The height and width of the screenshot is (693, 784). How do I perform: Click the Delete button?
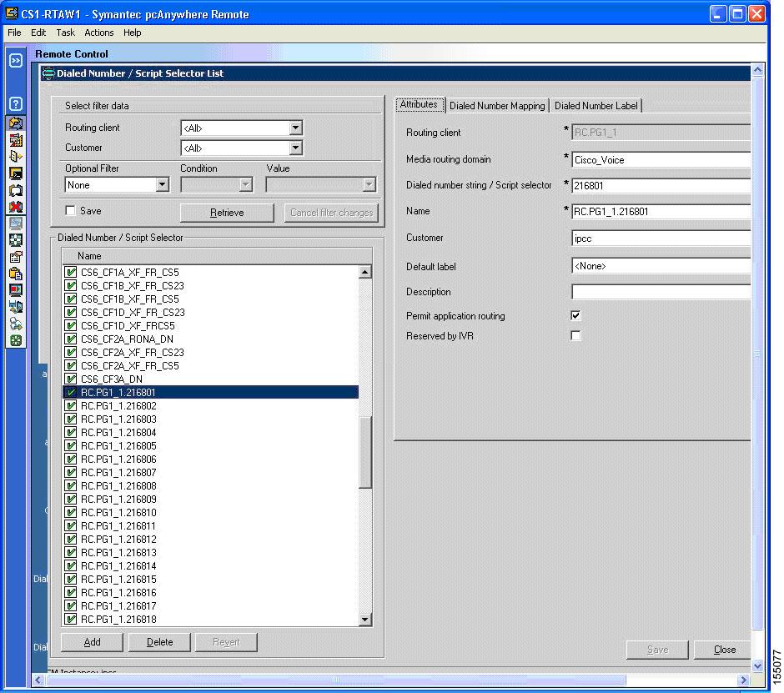tap(159, 642)
